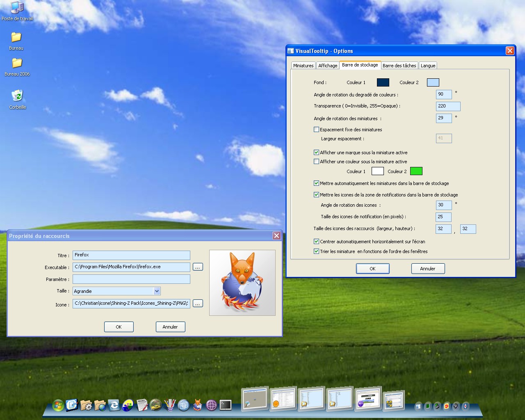Viewport: 525px width, 420px height.
Task: Browse for Icone file with ellipsis button
Action: click(x=198, y=304)
